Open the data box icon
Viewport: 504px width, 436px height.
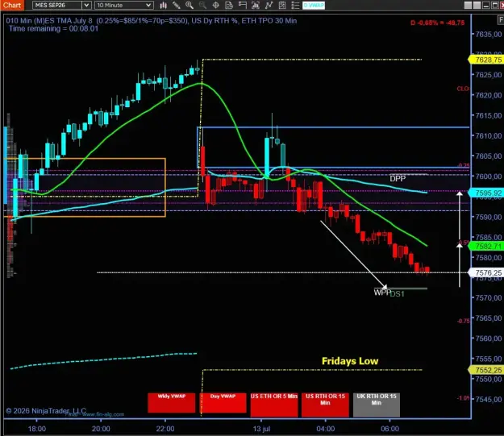(x=229, y=5)
